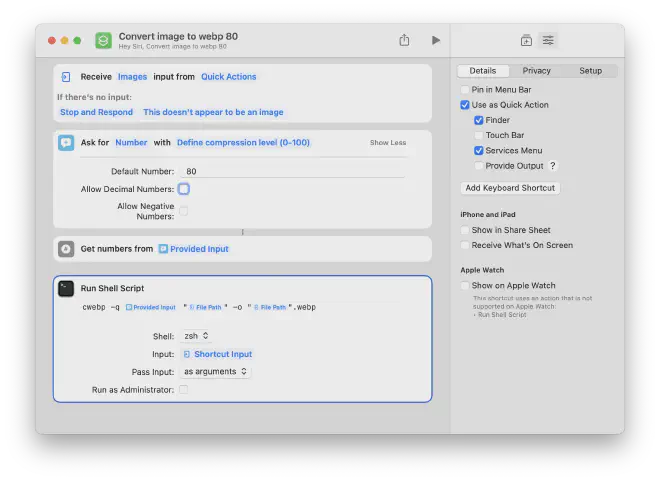Viewport: 660px width, 481px height.
Task: Switch to the Setup tab
Action: click(x=590, y=71)
